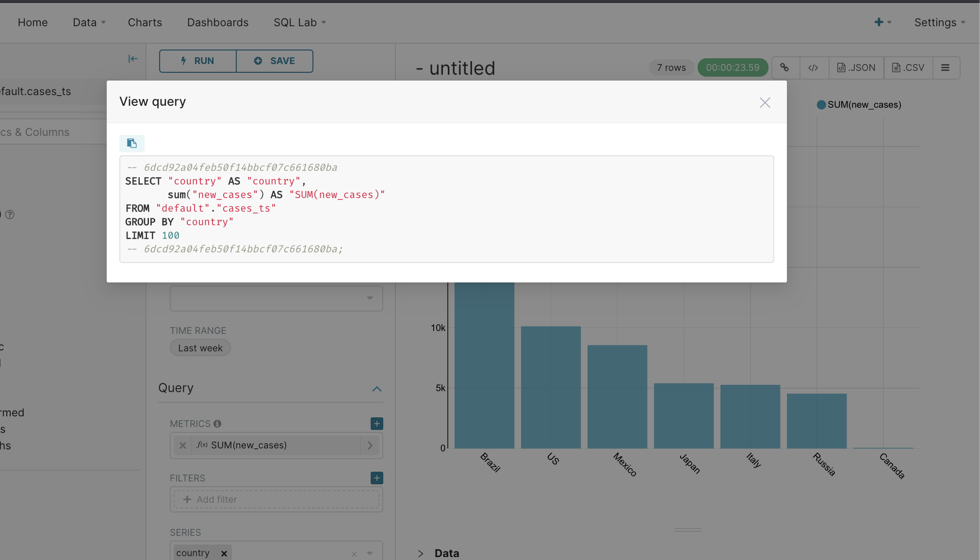Remove SUM(new_cases) metric
The height and width of the screenshot is (560, 980).
(182, 445)
